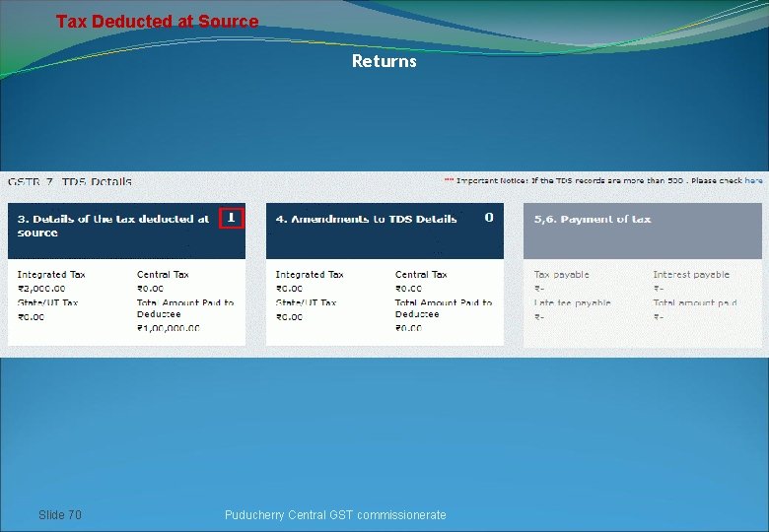Click record count 0 on Amendments tile

pyautogui.click(x=489, y=218)
